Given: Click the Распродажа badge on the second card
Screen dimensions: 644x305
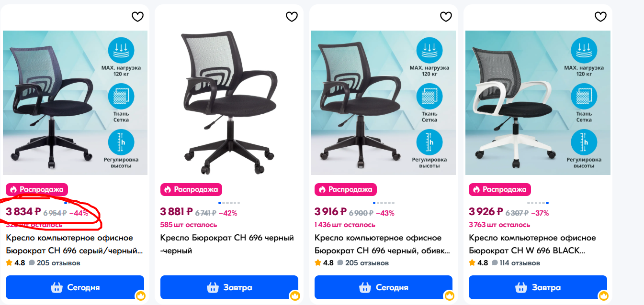Looking at the screenshot, I should [x=192, y=189].
